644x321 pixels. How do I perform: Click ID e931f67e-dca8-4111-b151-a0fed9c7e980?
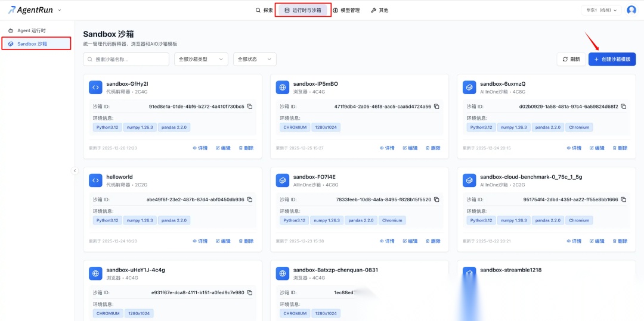point(198,293)
